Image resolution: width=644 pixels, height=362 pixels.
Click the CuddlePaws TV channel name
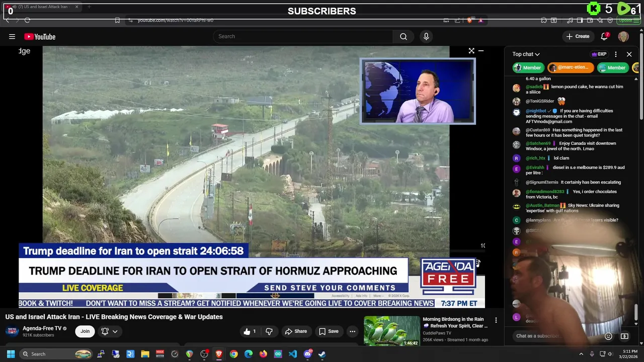(x=437, y=333)
